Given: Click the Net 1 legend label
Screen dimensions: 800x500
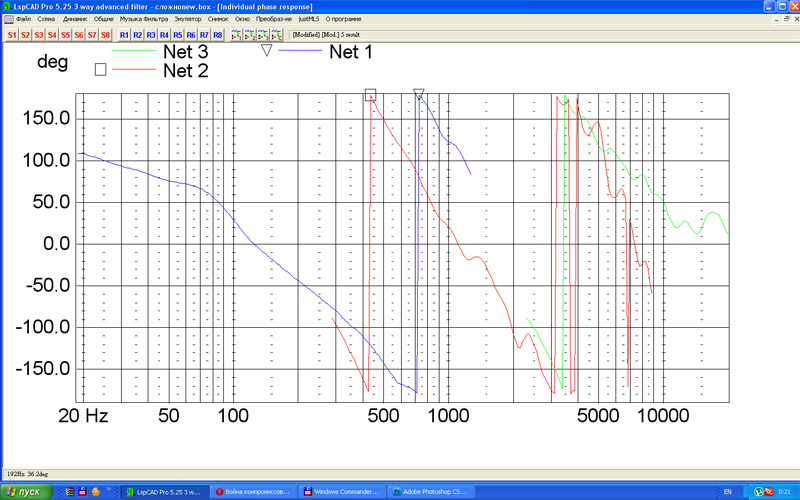Looking at the screenshot, I should tap(351, 52).
